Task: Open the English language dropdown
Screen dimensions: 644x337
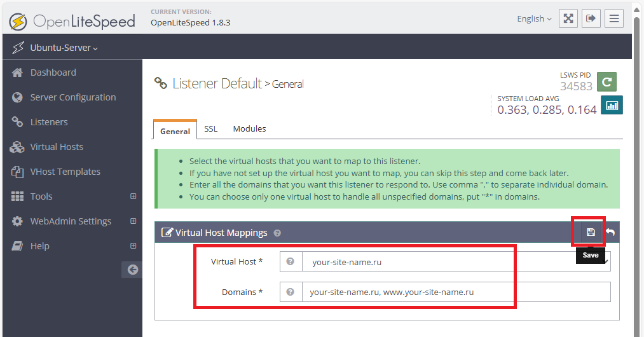Action: pyautogui.click(x=534, y=19)
